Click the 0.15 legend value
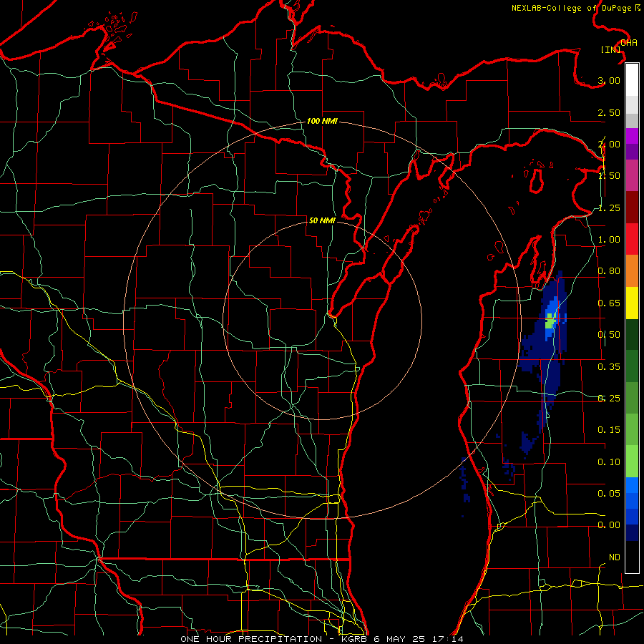Image resolution: width=644 pixels, height=644 pixels. tap(609, 430)
